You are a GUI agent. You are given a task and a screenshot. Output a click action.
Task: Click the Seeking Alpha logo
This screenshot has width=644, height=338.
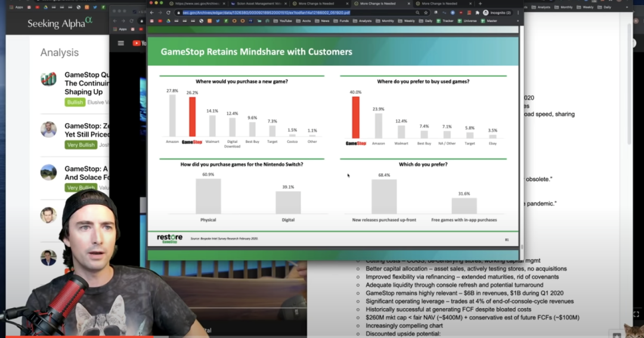point(60,23)
